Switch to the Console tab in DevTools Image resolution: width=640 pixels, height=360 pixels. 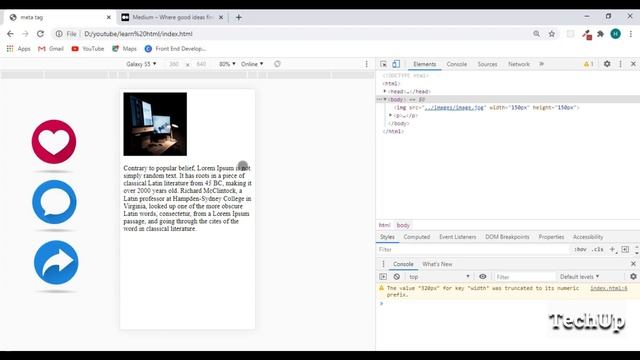(456, 64)
